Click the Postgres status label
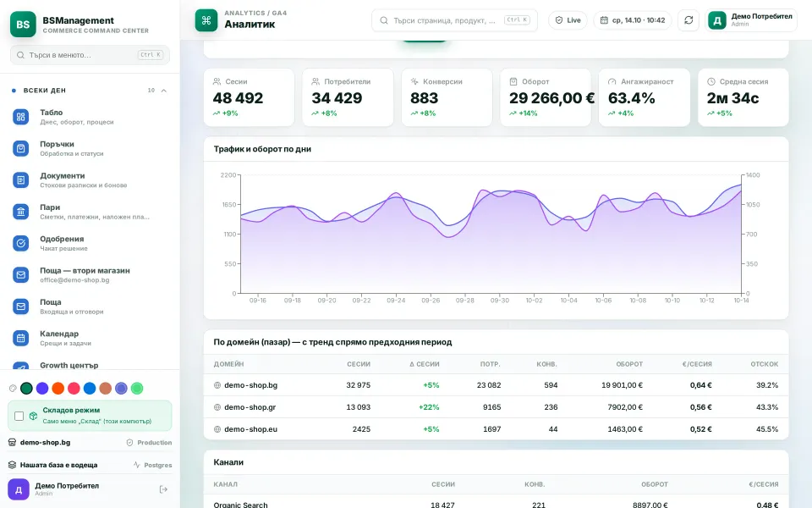This screenshot has height=508, width=812. tap(158, 465)
